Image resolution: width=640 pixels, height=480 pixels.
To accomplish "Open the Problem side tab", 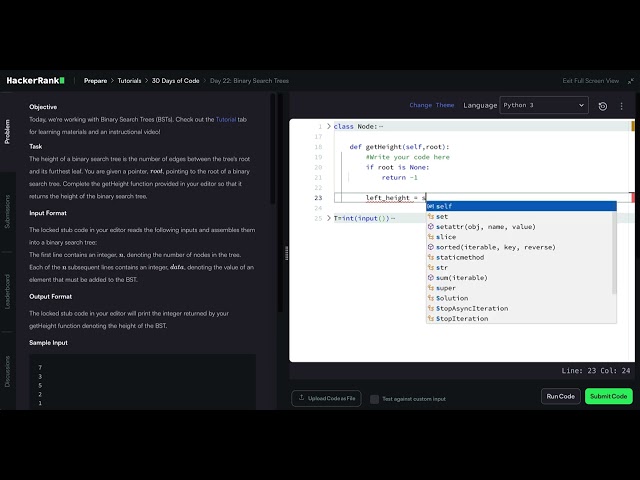I will pos(7,131).
